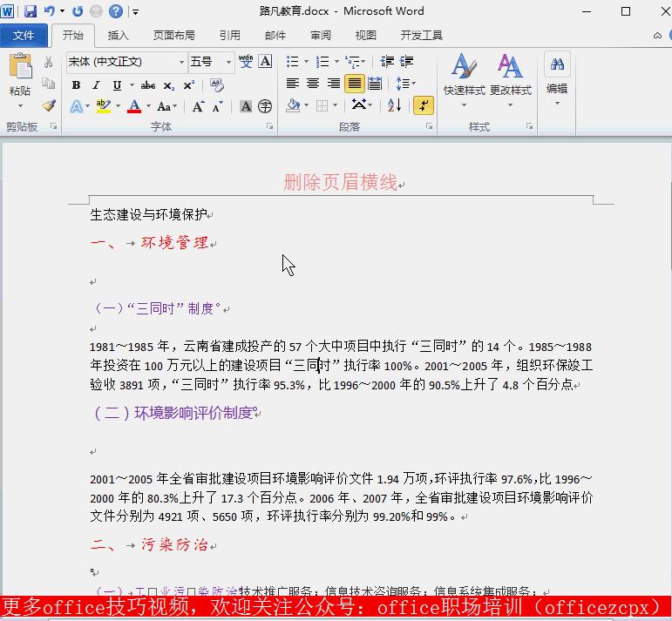Open the phonetic guide (wén) tool
This screenshot has width=672, height=621.
pos(246,62)
